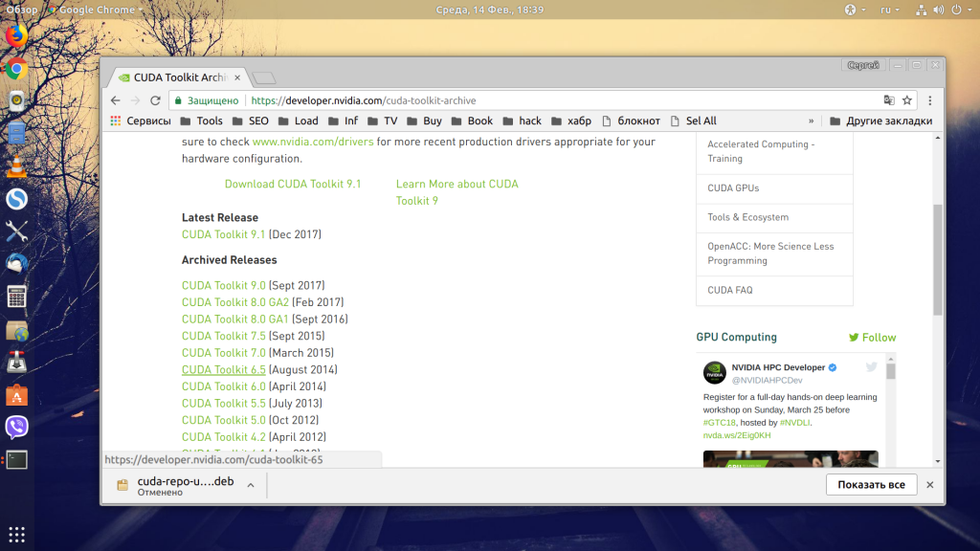
Task: Bookmark this page with the star icon
Action: coord(907,100)
